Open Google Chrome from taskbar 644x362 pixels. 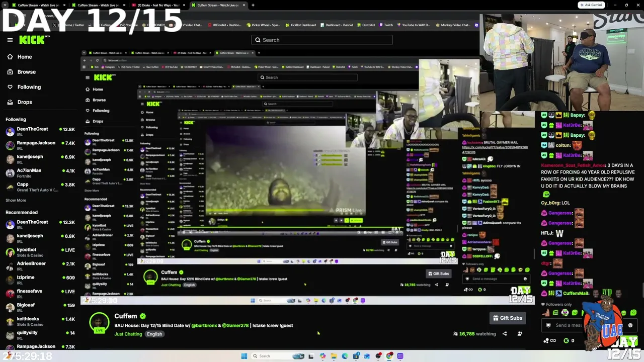(x=389, y=356)
